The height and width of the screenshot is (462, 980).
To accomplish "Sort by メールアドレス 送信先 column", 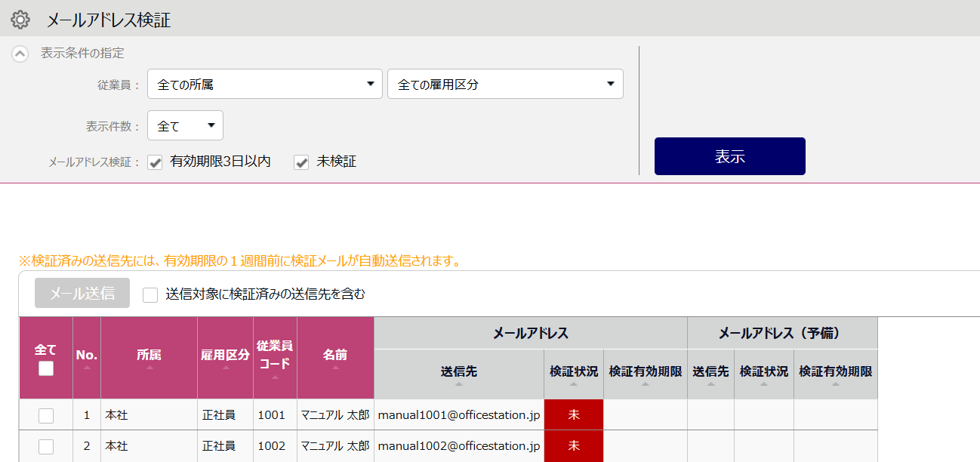I will click(459, 374).
